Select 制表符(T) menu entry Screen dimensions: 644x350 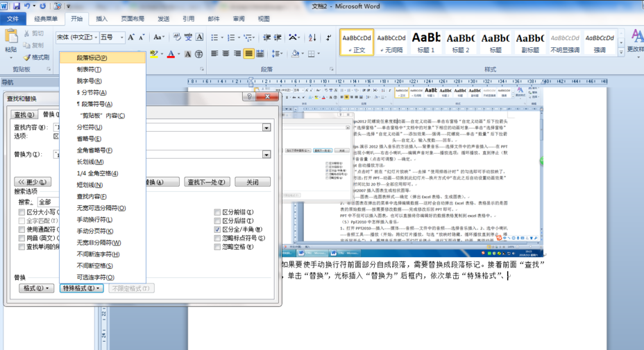pos(103,69)
